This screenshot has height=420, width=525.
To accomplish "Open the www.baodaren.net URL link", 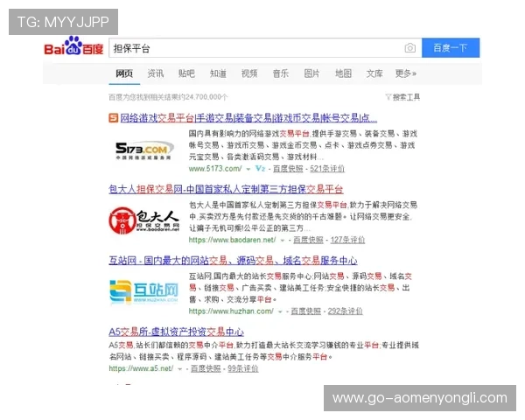I will (x=232, y=240).
